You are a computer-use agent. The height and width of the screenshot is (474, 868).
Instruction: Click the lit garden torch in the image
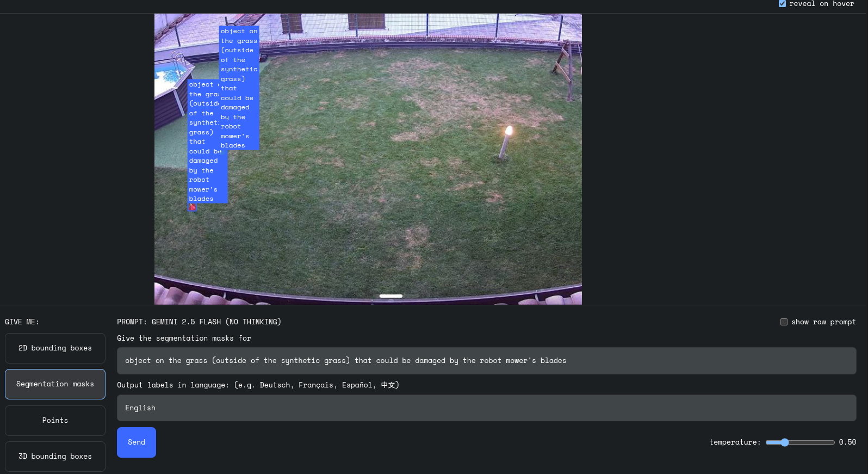[x=505, y=143]
